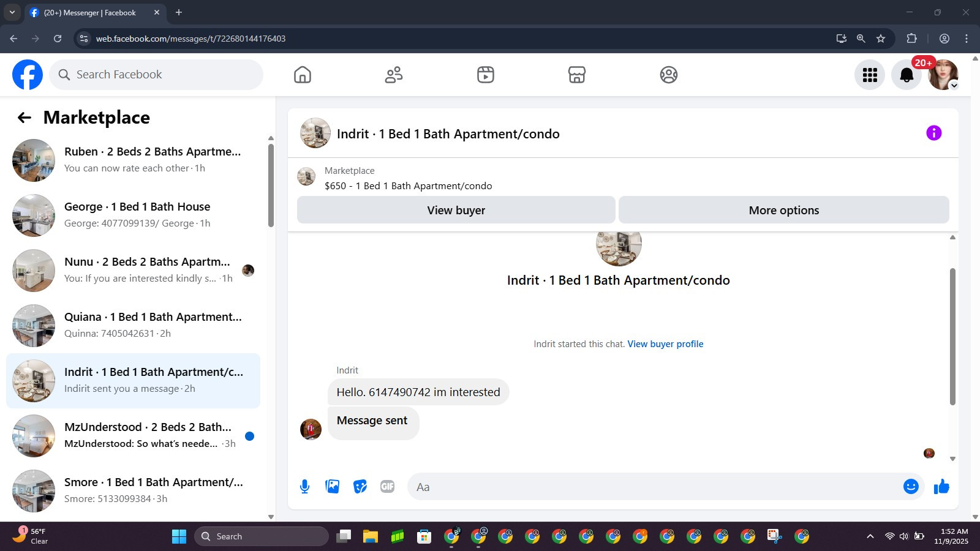Open the Ruben 2 Beds 2 Baths conversation
This screenshot has height=551, width=980.
pos(133,160)
